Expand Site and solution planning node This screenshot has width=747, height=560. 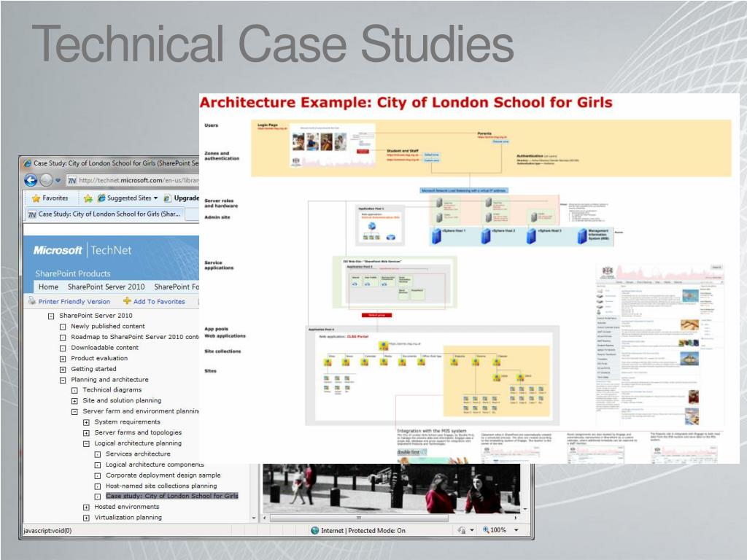[74, 401]
